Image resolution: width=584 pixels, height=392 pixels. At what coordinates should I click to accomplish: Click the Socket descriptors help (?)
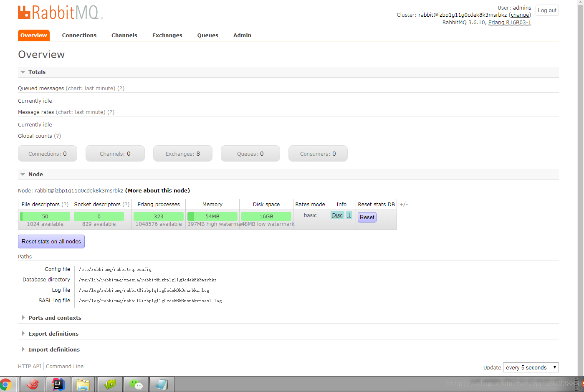click(126, 205)
